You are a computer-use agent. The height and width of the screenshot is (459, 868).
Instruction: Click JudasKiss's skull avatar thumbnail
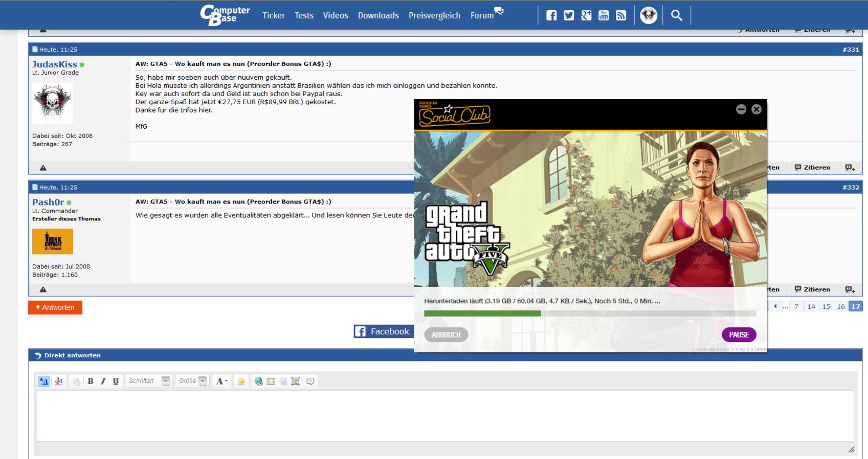(53, 103)
